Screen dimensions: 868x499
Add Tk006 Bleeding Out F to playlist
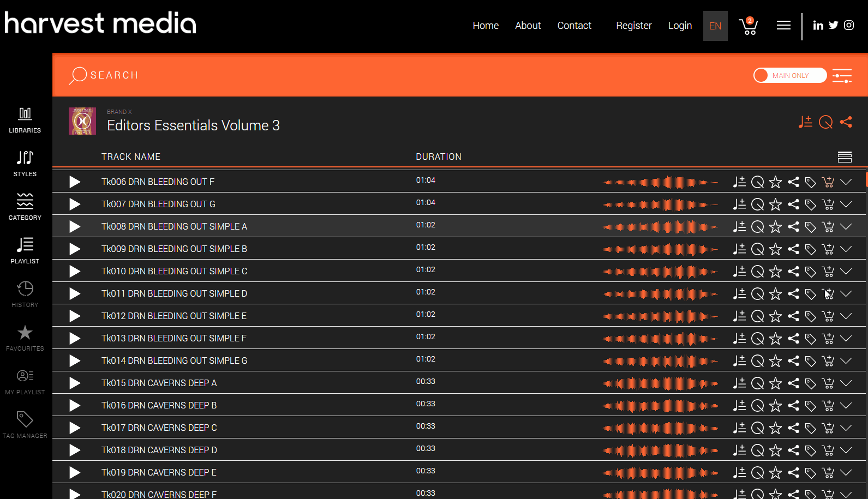point(739,182)
